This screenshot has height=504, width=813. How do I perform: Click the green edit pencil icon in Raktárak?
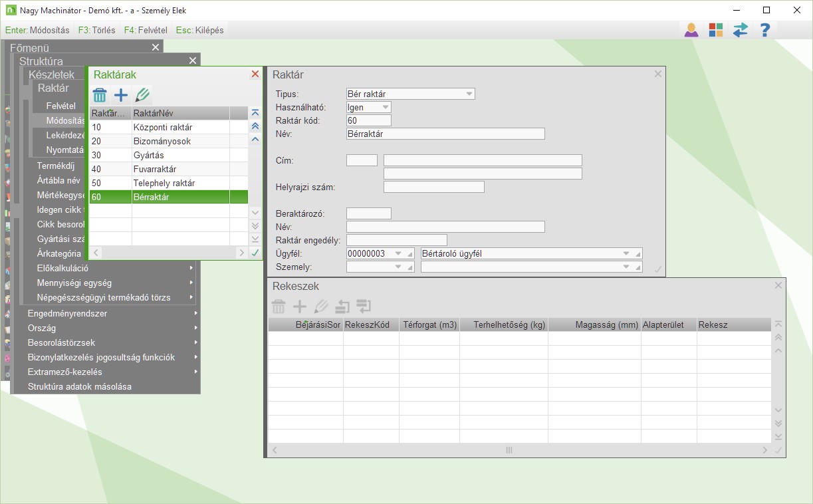(142, 95)
